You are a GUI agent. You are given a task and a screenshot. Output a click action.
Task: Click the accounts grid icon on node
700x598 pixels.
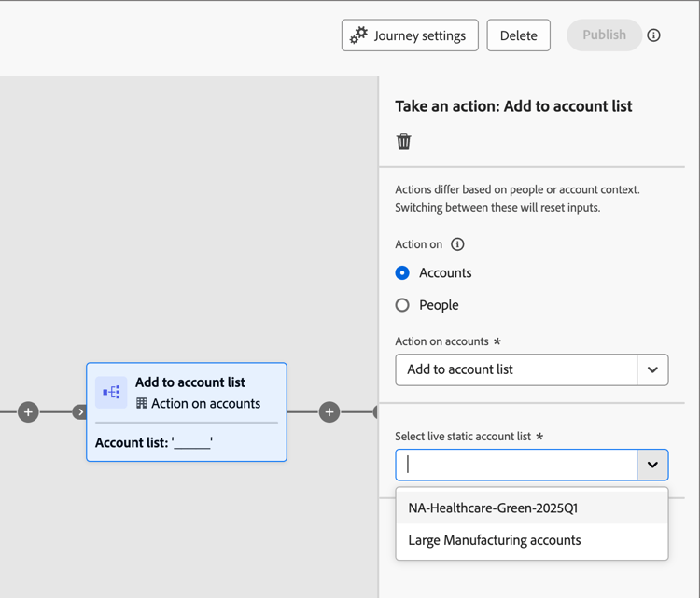(142, 404)
